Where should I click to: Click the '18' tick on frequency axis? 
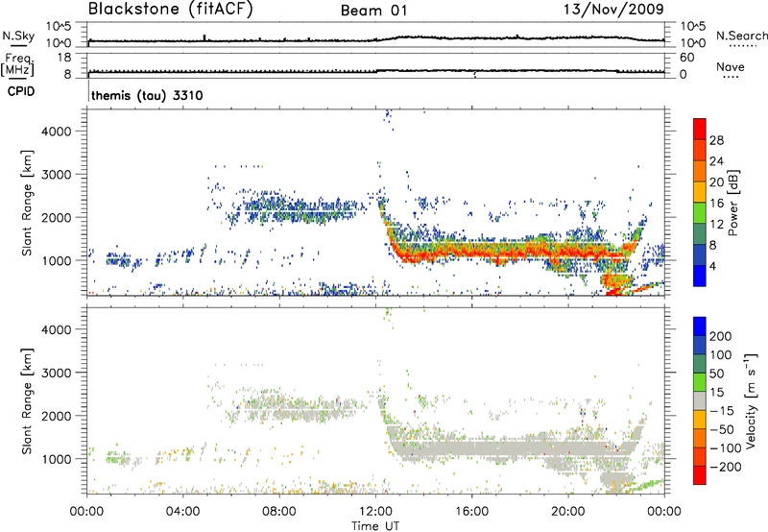(x=64, y=58)
